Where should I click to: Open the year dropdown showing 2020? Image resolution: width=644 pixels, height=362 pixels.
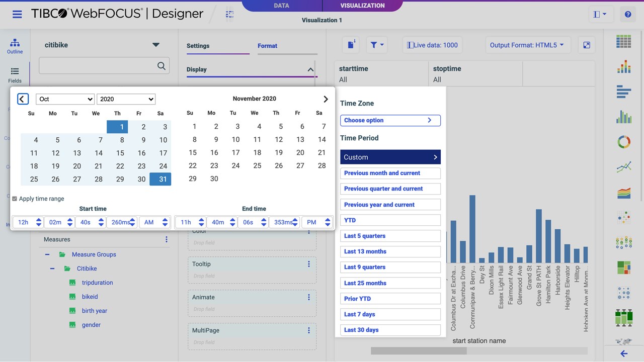[126, 99]
